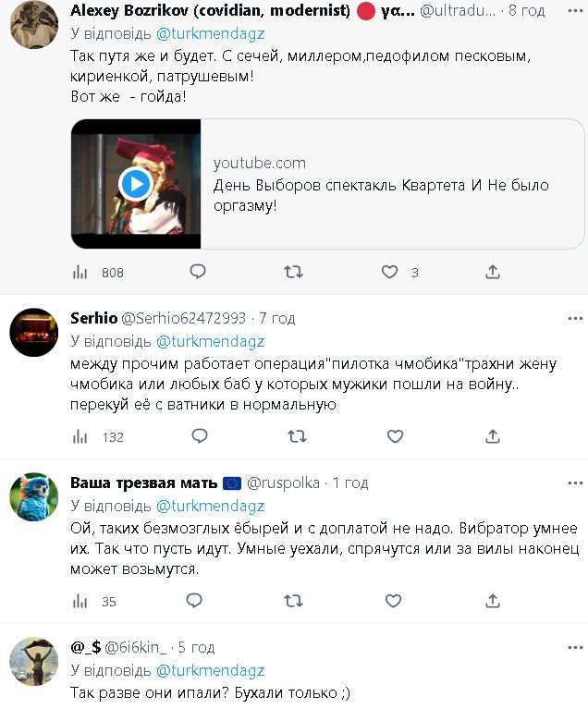Like the Ваша трезвая мать tweet
The width and height of the screenshot is (588, 709).
pos(395,601)
